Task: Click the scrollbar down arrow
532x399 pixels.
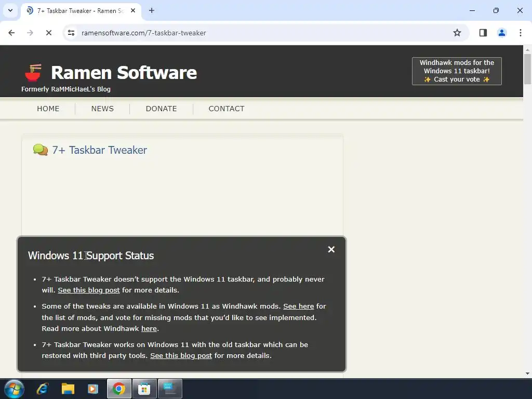Action: tap(527, 374)
